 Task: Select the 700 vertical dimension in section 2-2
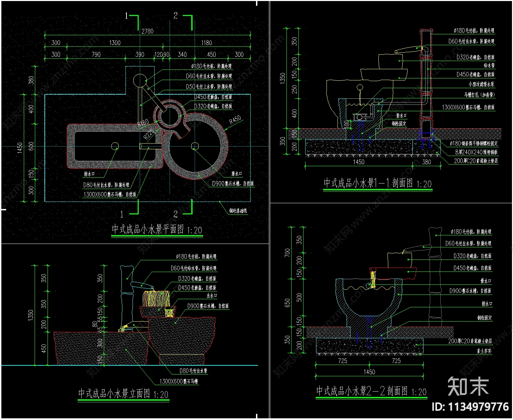pos(287,253)
